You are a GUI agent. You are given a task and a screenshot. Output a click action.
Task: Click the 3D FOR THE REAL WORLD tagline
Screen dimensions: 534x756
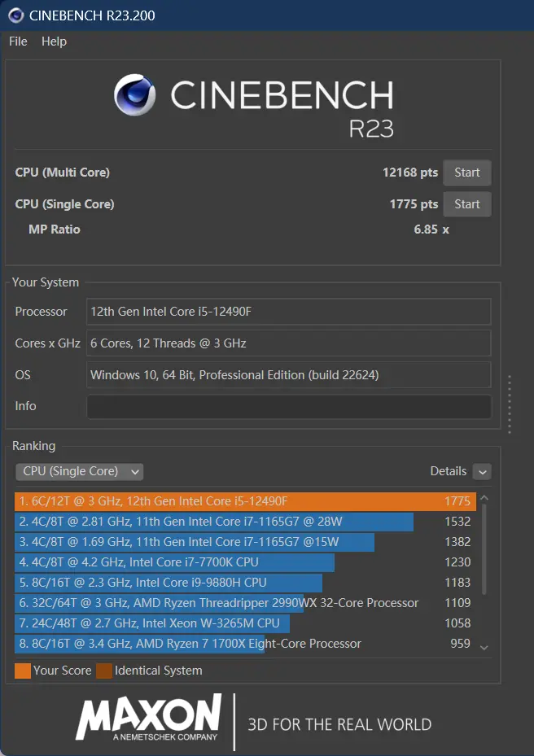click(x=339, y=724)
